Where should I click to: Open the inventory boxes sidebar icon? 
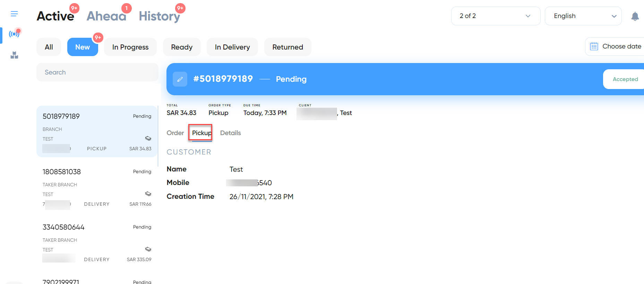coord(14,55)
